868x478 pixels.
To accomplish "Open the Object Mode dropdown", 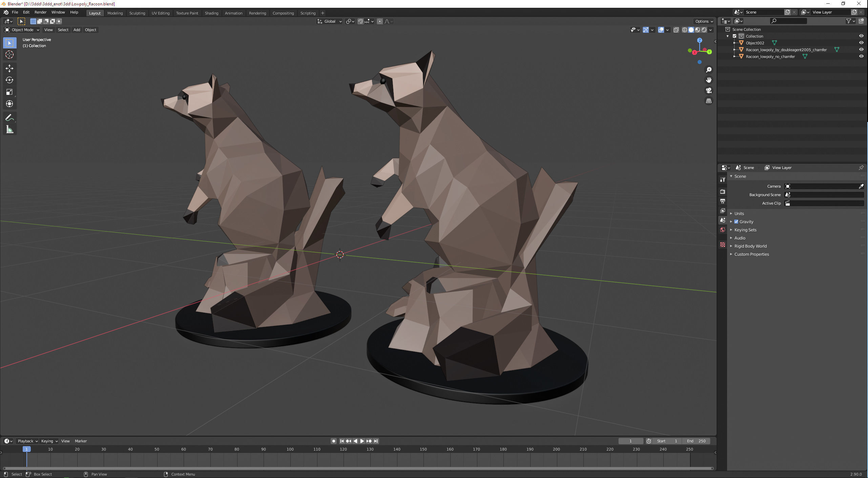I will [22, 30].
